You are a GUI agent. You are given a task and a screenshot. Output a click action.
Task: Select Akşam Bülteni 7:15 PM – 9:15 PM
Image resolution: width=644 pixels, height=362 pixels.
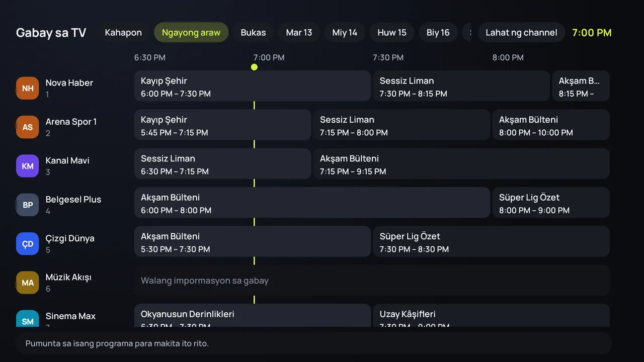point(461,163)
